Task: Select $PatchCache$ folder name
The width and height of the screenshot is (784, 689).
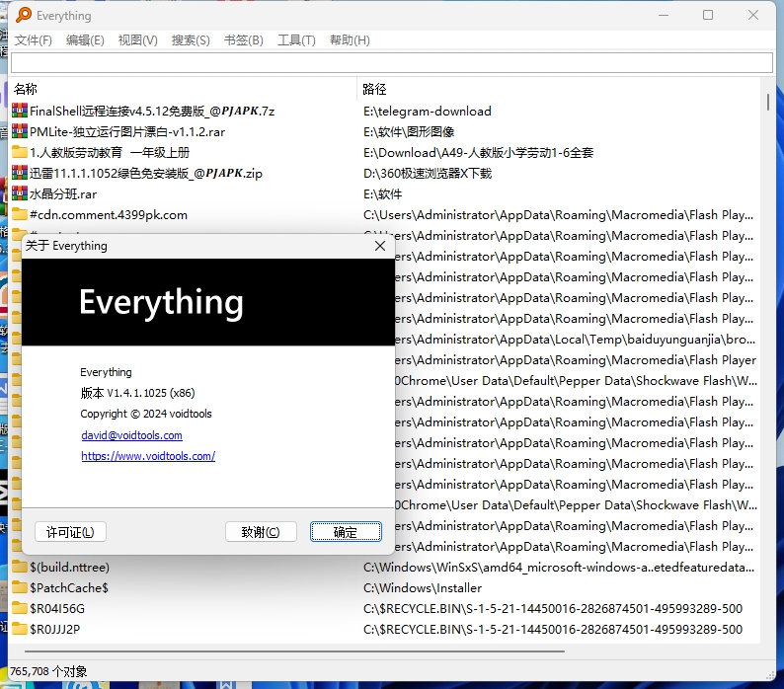Action: [68, 588]
